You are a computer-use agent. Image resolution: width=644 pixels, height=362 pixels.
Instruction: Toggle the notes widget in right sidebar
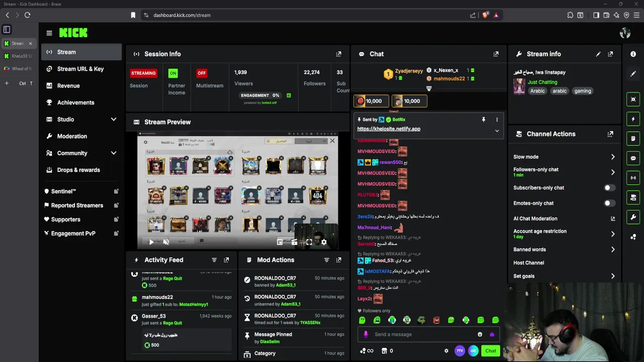click(633, 139)
